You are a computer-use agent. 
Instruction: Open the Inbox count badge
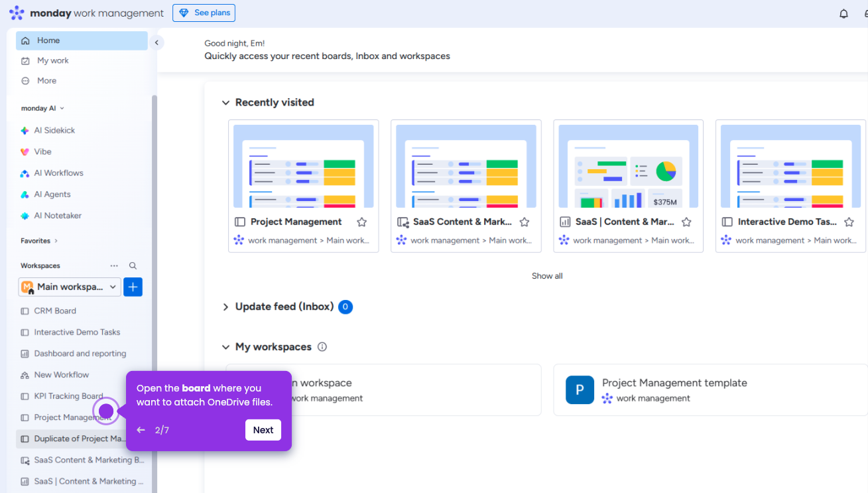point(345,307)
